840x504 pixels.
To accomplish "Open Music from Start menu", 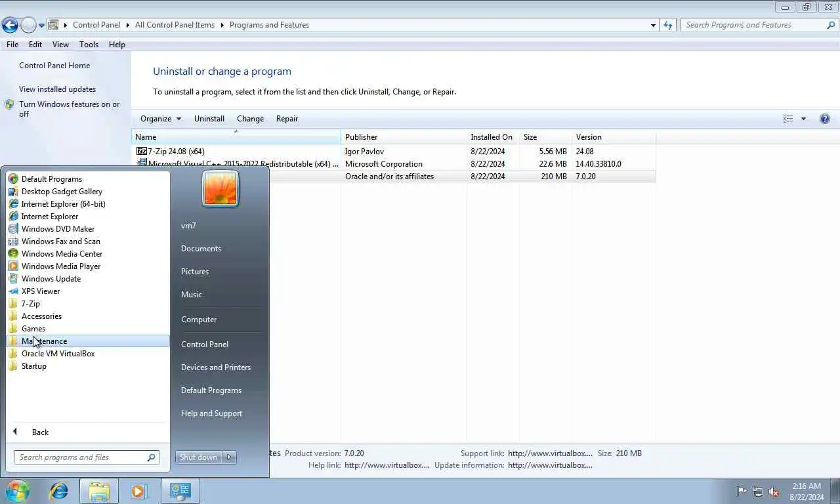I will [x=192, y=294].
